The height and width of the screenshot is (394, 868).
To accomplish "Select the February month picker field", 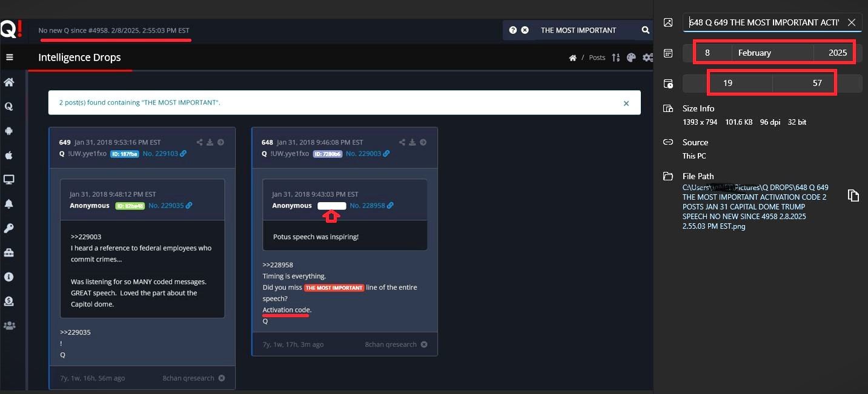I will pos(772,53).
